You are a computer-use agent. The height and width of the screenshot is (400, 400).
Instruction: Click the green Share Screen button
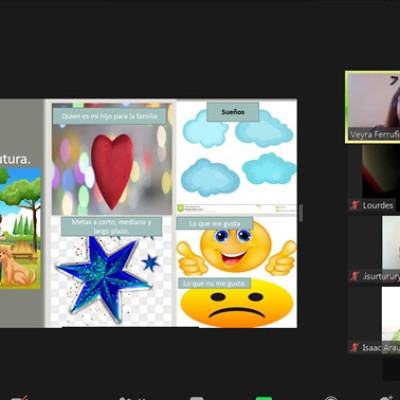(x=263, y=398)
